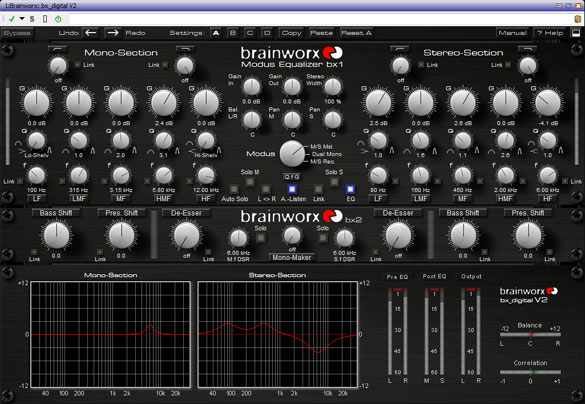Click the Mono-Maker knob set to off
This screenshot has height=404, width=585.
point(292,236)
